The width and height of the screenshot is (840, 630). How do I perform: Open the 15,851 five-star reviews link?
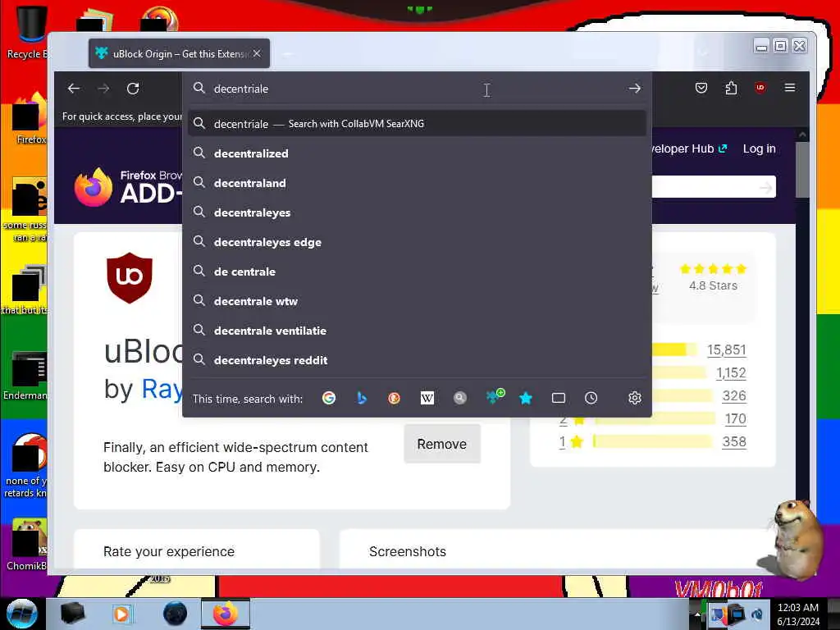[727, 349]
